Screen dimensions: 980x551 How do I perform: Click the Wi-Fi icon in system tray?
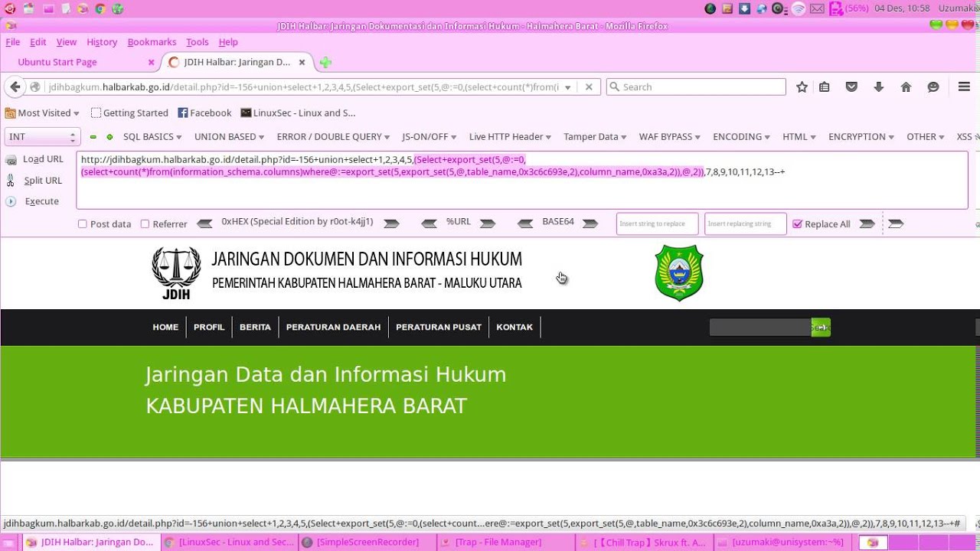(799, 8)
